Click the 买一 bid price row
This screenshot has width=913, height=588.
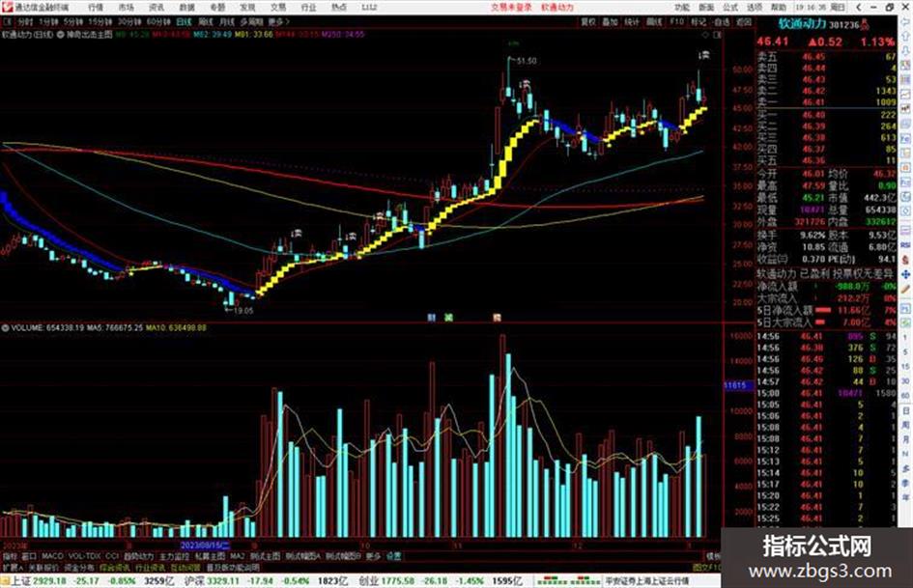pyautogui.click(x=826, y=115)
